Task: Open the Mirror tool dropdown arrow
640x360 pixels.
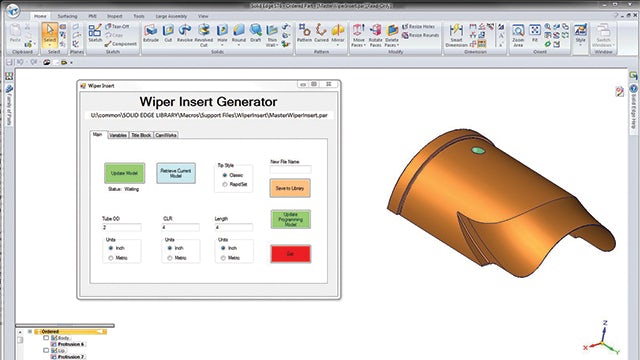Action: pos(338,45)
